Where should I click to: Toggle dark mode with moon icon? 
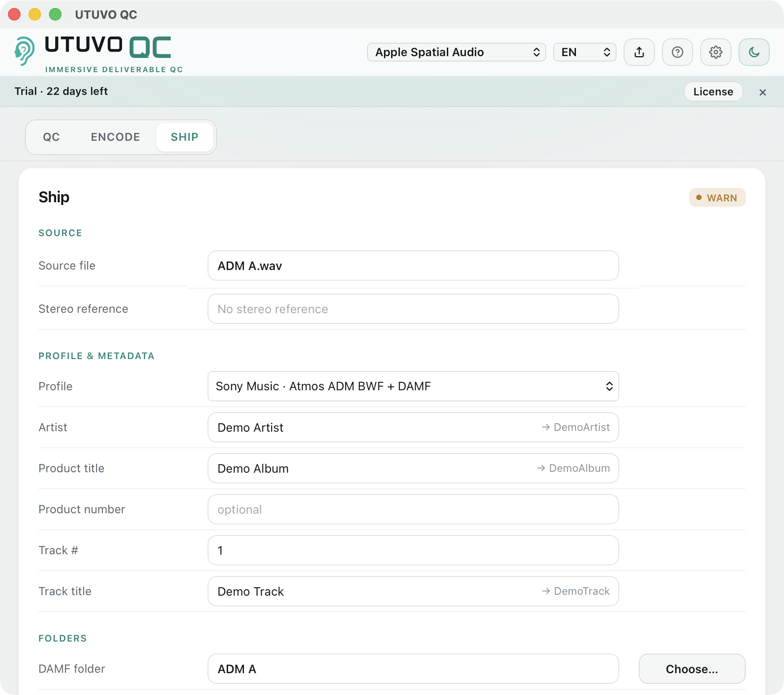point(754,52)
